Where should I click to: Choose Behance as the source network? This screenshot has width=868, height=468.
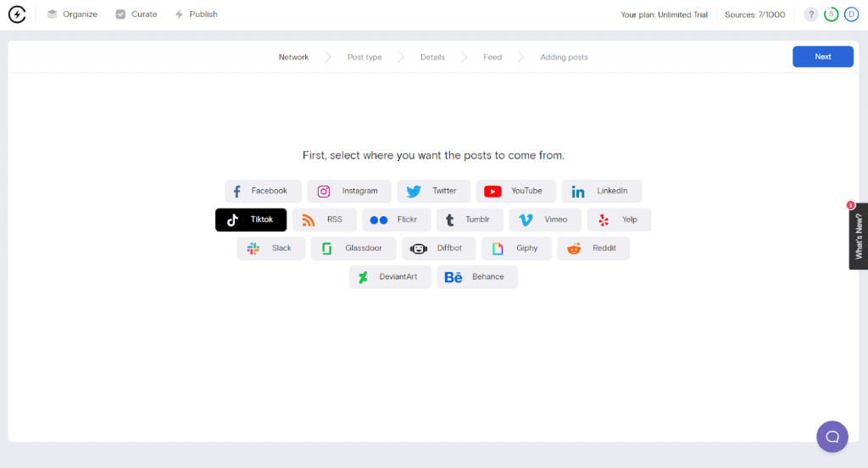coord(477,277)
